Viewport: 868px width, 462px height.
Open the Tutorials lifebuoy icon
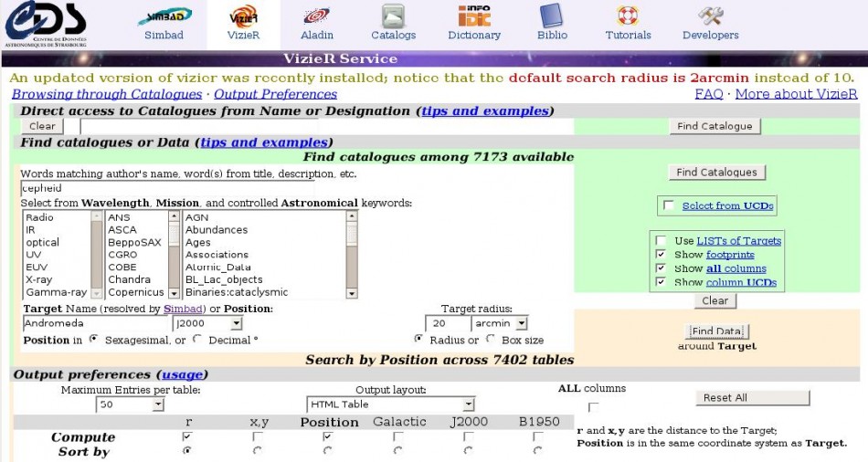628,16
